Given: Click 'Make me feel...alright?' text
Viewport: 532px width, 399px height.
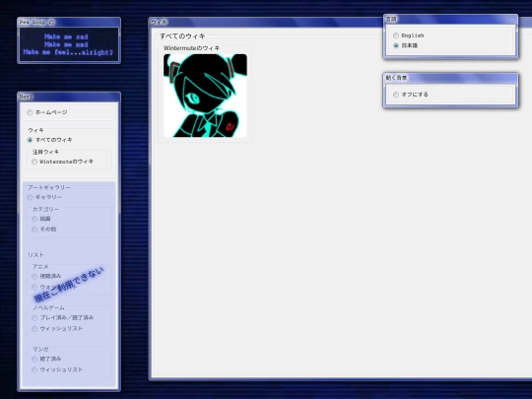Looking at the screenshot, I should point(68,52).
